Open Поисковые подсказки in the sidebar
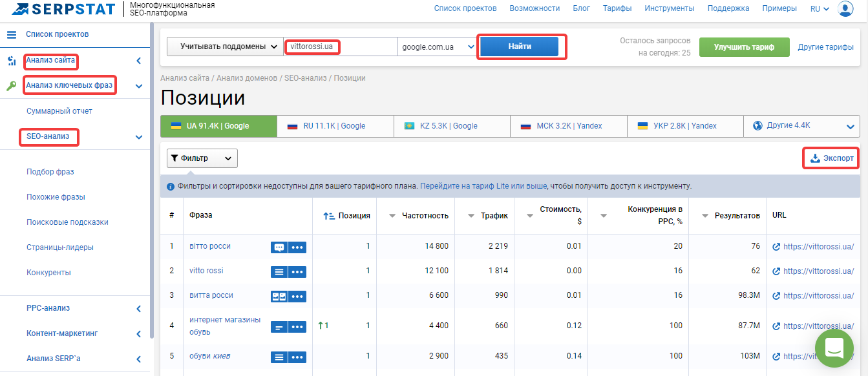 (x=67, y=222)
